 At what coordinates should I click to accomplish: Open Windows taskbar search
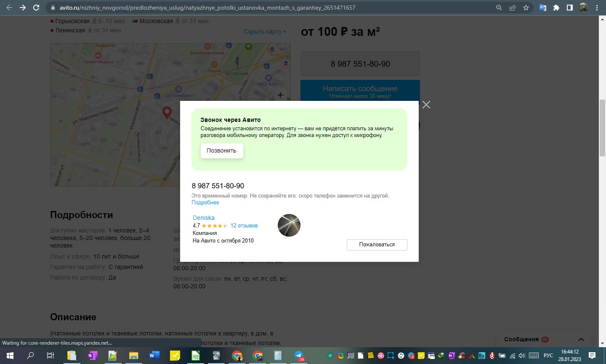coord(30,356)
